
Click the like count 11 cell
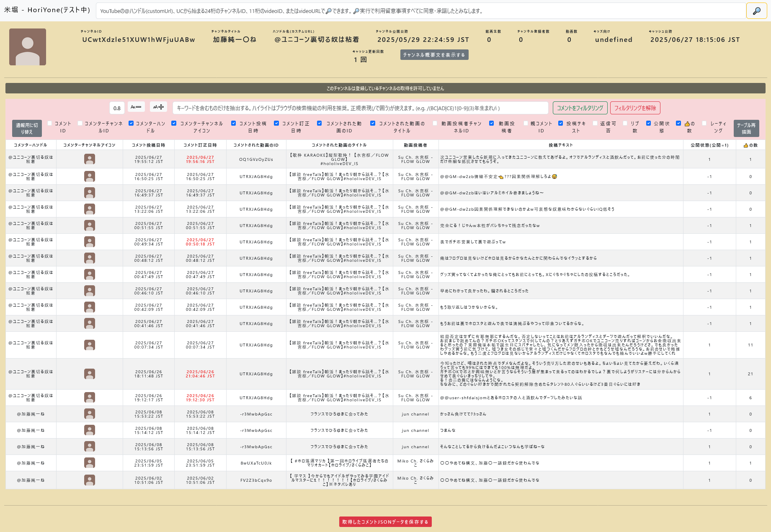pyautogui.click(x=750, y=345)
